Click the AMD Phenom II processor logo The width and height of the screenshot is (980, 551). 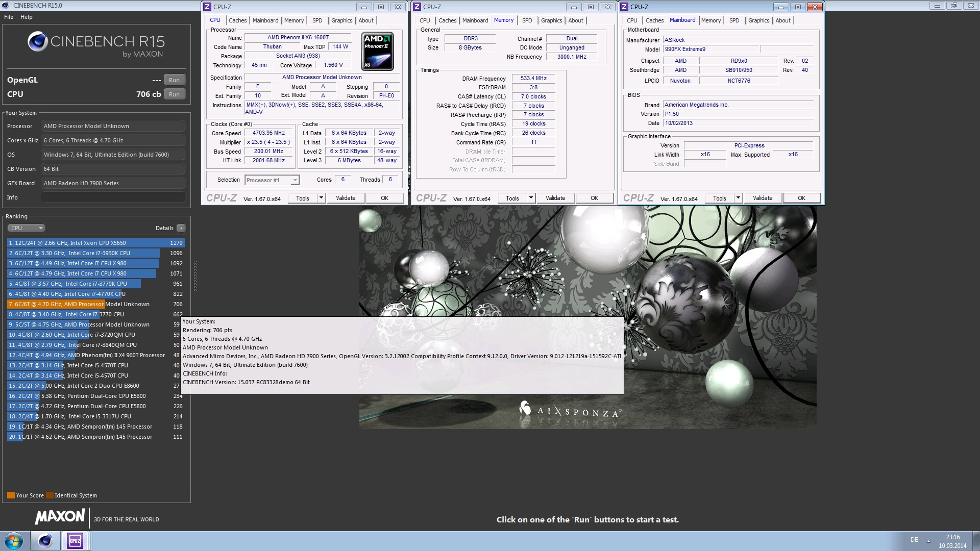click(x=377, y=52)
